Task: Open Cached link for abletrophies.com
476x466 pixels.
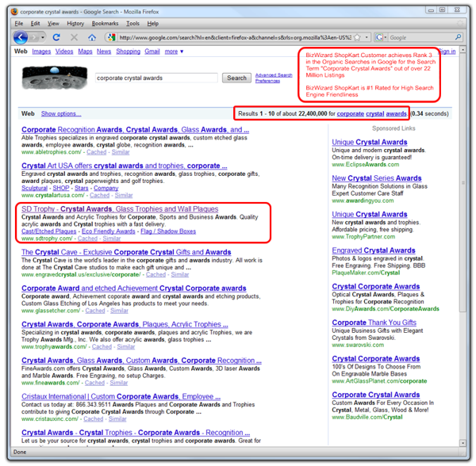Action: click(97, 152)
